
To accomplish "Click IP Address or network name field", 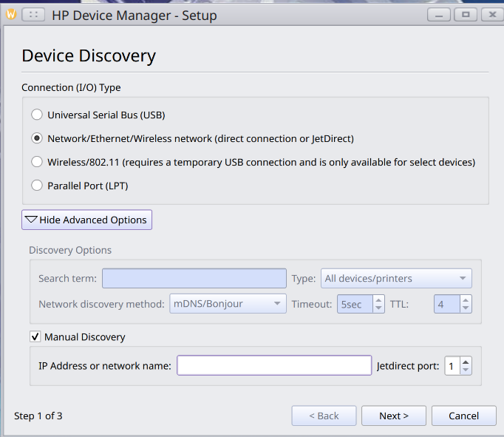I will (x=274, y=365).
